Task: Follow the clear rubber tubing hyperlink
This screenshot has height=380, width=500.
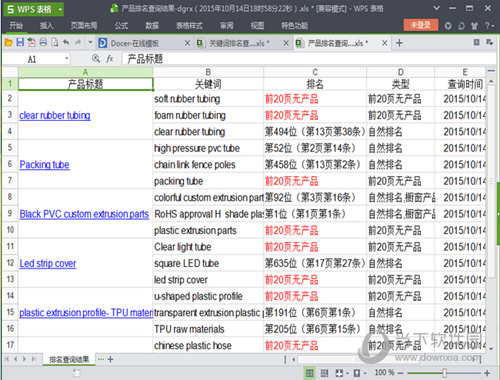Action: coord(55,115)
